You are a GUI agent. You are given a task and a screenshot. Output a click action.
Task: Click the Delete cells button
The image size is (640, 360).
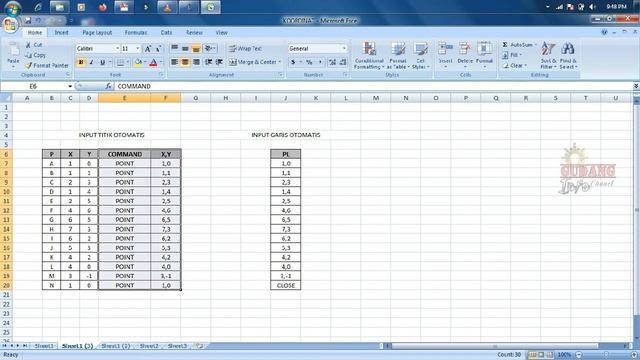pos(465,55)
